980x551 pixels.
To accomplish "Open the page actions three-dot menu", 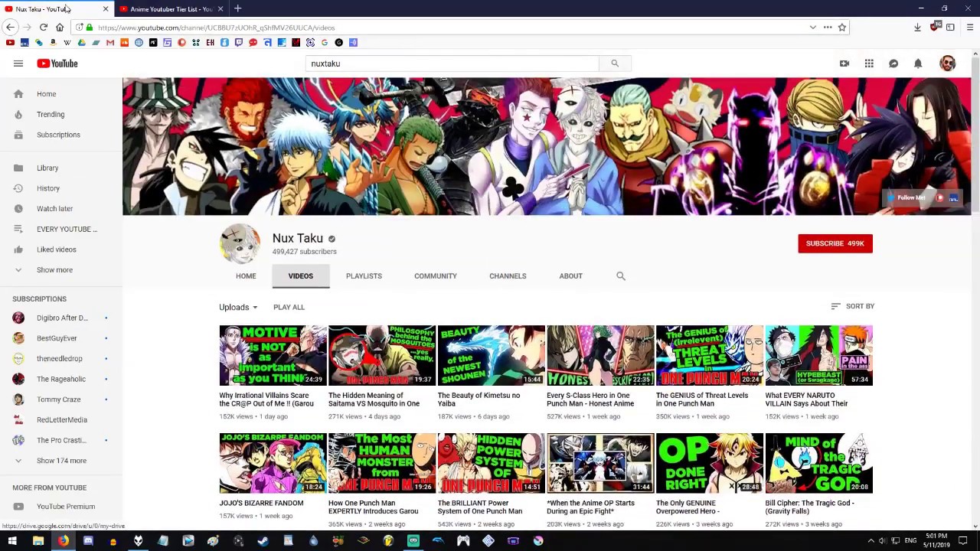I will coord(828,28).
